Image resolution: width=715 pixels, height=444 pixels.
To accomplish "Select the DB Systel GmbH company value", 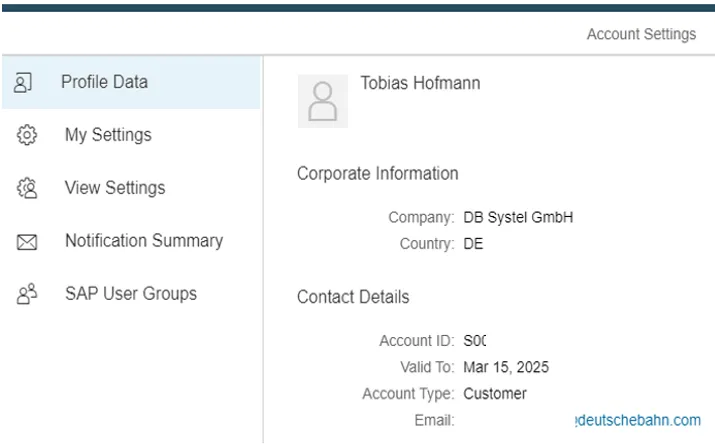I will 518,218.
